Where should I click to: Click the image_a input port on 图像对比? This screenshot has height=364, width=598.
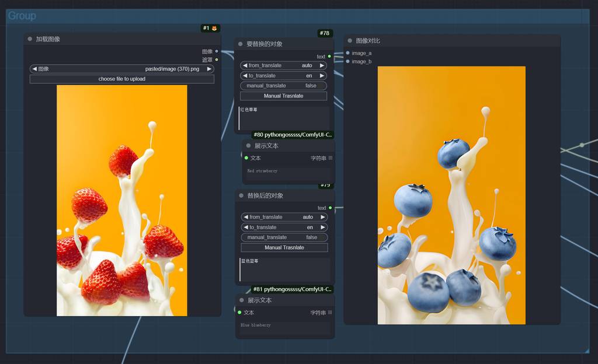click(348, 53)
